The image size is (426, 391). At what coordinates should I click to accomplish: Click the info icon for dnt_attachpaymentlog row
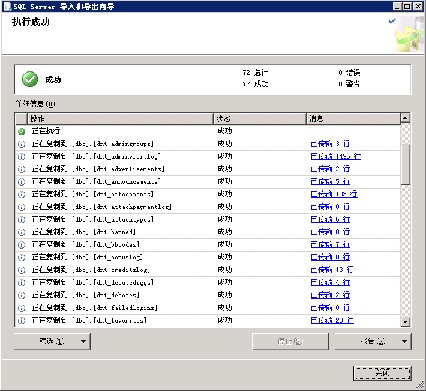(22, 207)
